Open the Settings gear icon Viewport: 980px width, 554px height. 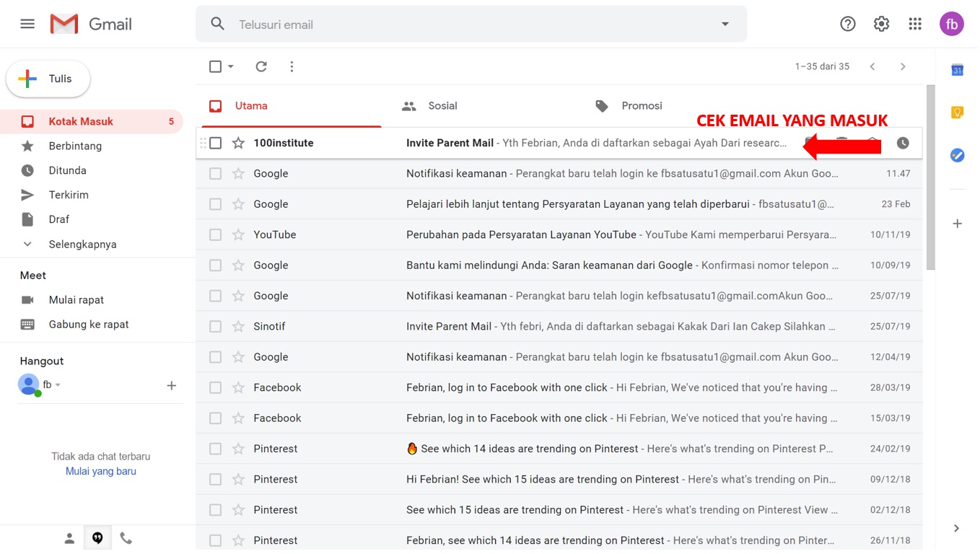(x=881, y=24)
